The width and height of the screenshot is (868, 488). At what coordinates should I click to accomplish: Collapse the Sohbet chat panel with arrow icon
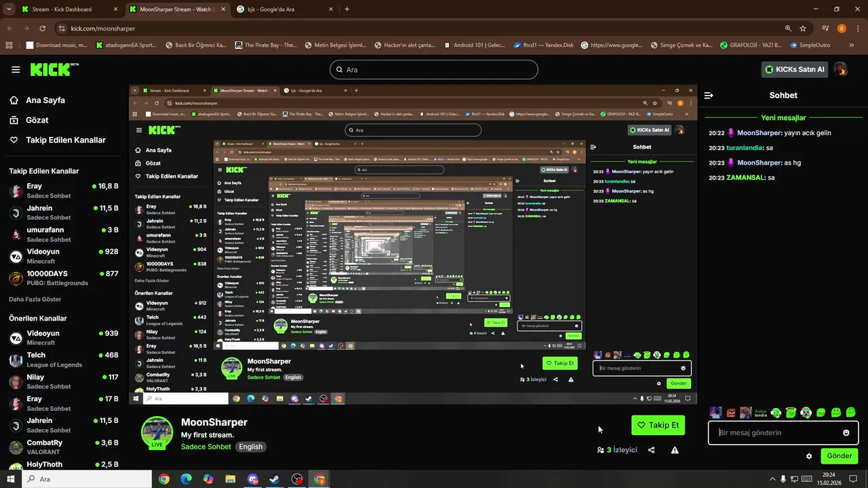[x=709, y=96]
